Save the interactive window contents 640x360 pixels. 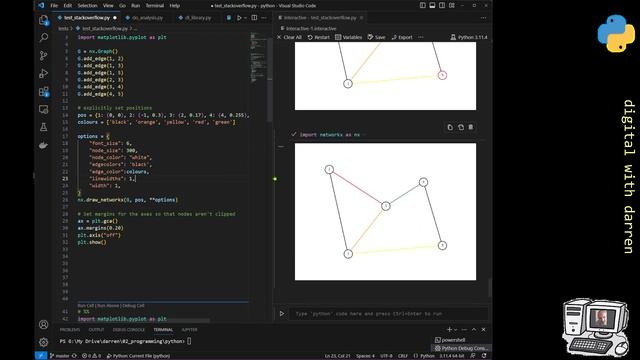pyautogui.click(x=376, y=37)
